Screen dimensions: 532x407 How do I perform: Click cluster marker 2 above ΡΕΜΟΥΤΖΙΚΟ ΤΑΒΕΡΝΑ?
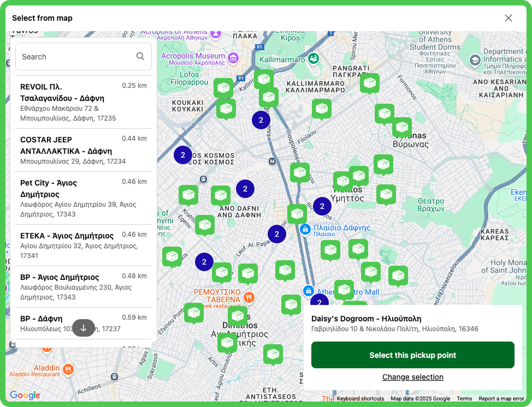click(204, 262)
